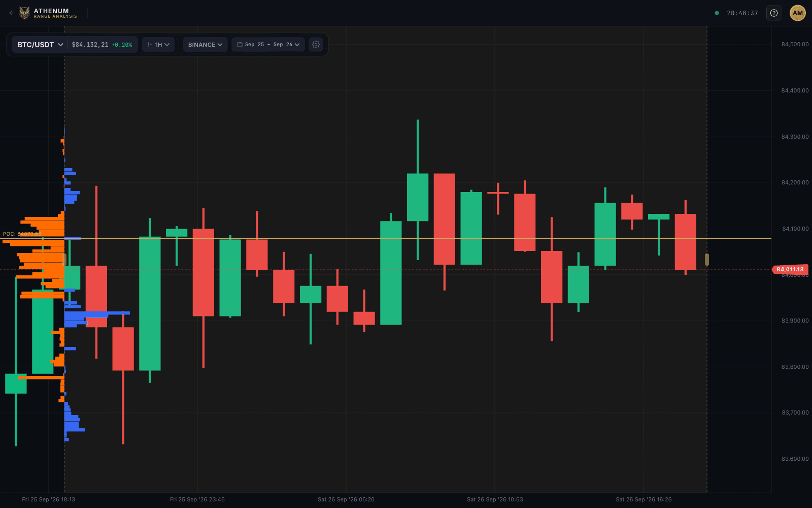812x508 pixels.
Task: Open the 1H timeframe dropdown
Action: 158,45
